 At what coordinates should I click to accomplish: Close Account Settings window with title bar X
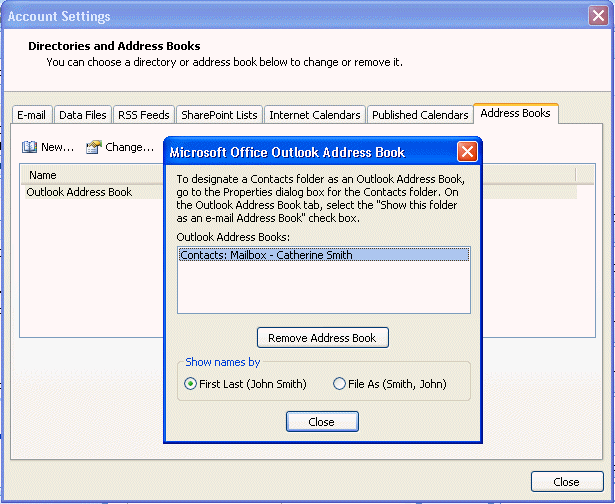(x=598, y=16)
